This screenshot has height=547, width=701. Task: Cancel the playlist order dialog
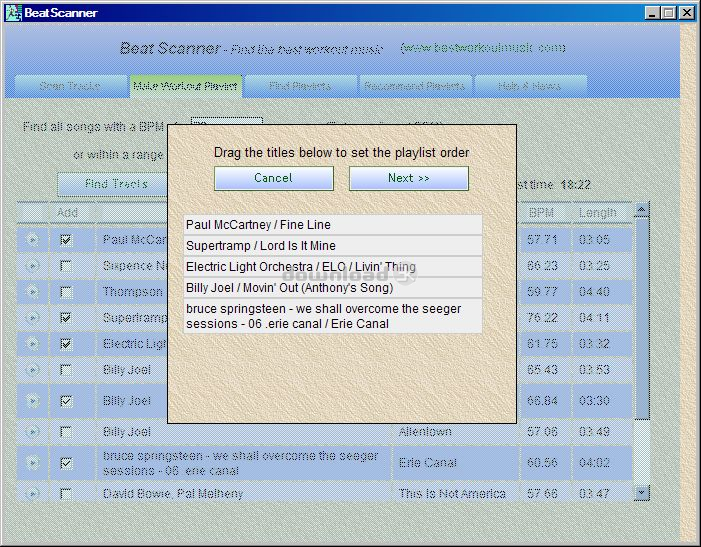pos(274,178)
